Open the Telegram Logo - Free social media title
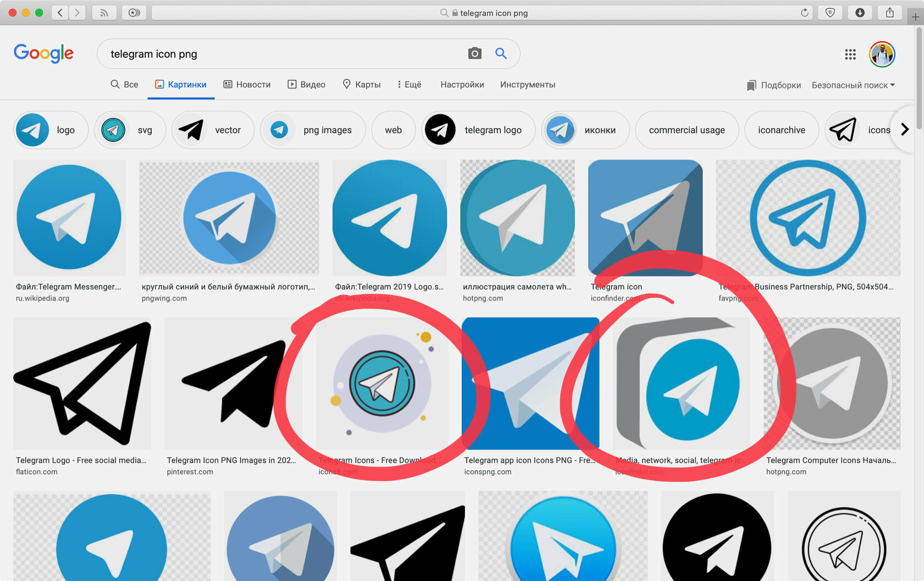The height and width of the screenshot is (581, 924). (81, 461)
